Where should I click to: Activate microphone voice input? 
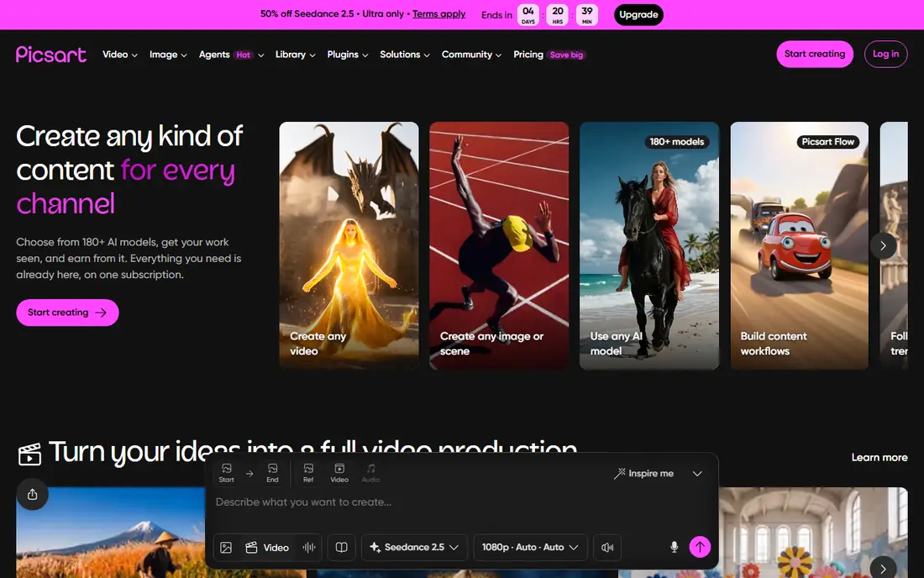pos(675,548)
